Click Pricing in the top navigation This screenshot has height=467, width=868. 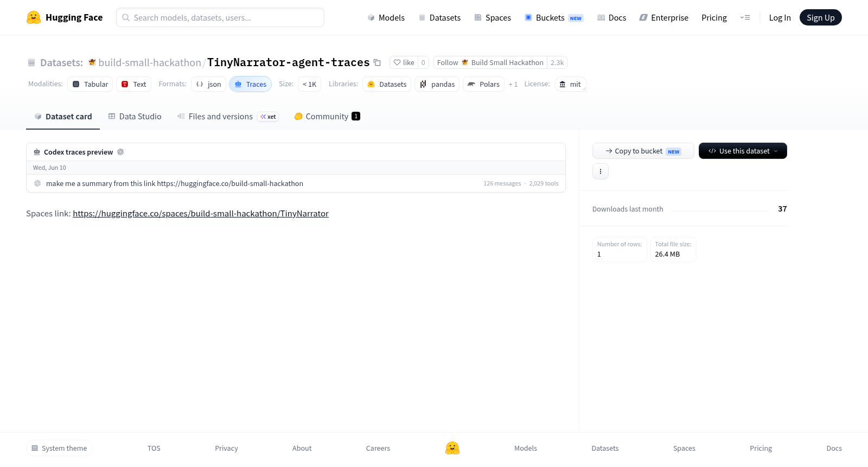tap(714, 17)
